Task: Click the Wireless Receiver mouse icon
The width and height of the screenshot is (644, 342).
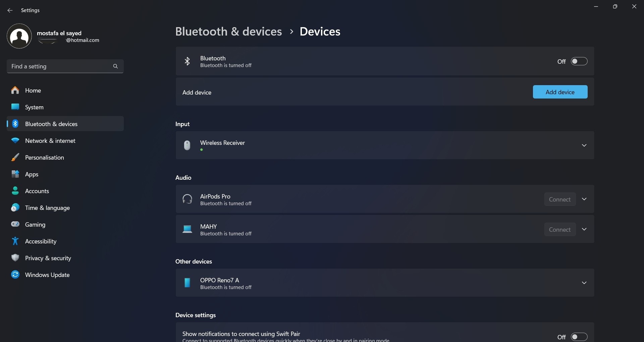Action: [x=187, y=145]
